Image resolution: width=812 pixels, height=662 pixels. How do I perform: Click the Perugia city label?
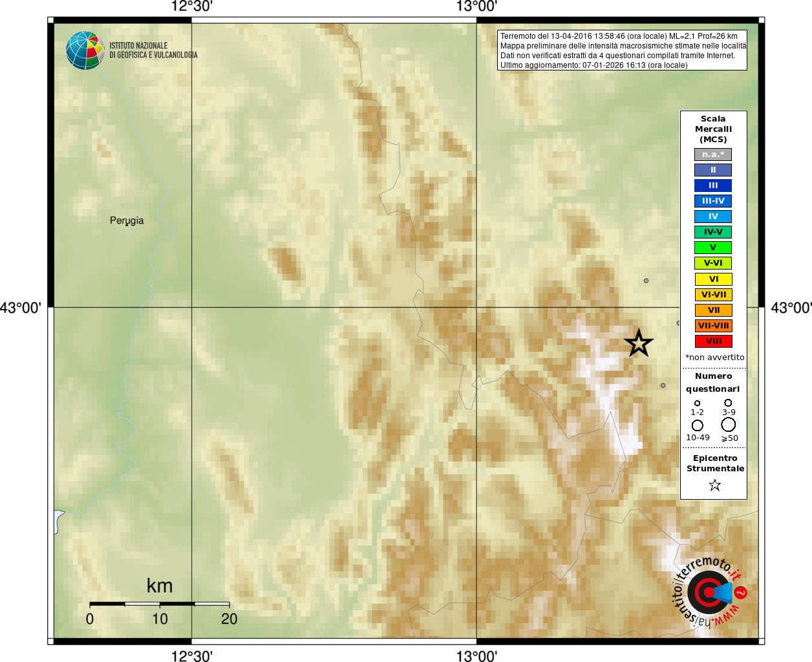click(x=127, y=220)
